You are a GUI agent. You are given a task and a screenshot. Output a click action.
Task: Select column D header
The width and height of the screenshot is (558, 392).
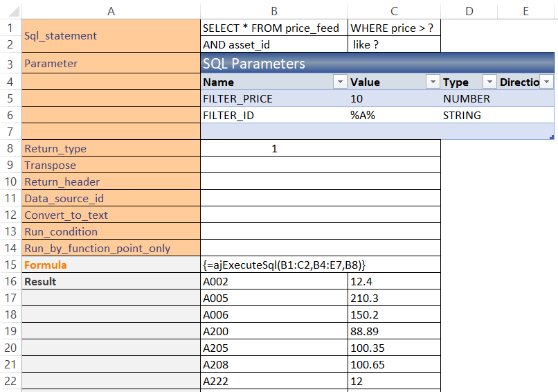(469, 11)
